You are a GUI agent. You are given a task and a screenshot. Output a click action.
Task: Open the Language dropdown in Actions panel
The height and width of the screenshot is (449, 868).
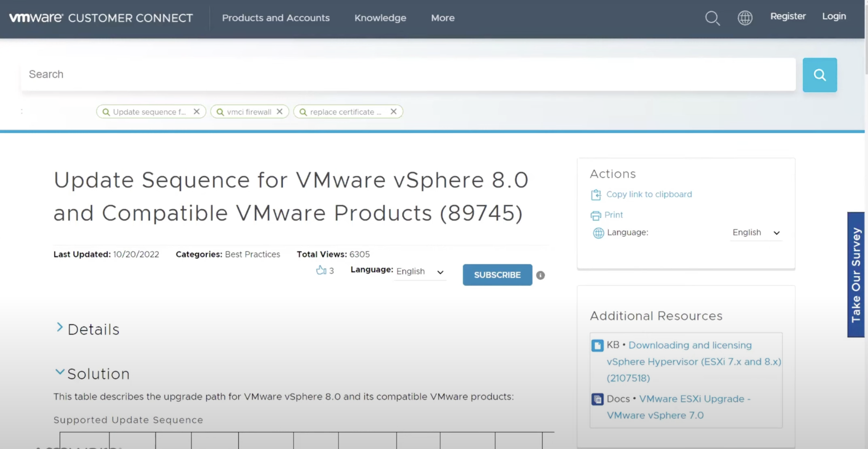[x=756, y=233]
